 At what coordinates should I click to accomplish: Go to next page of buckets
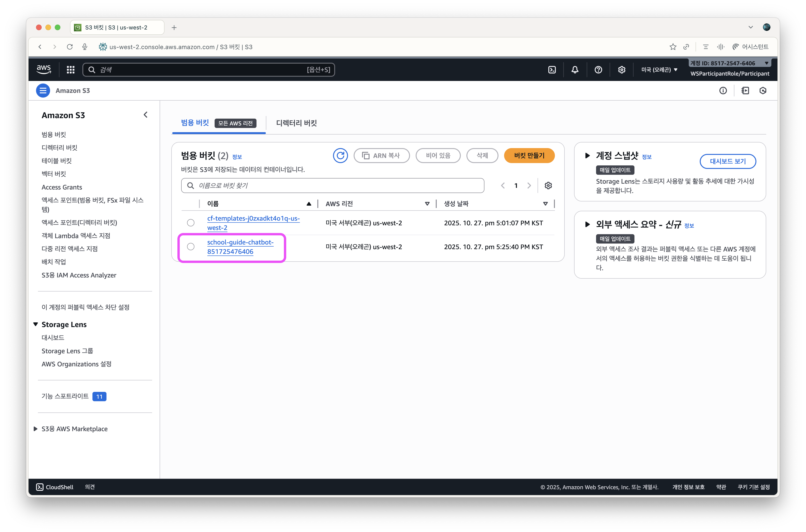[x=529, y=186]
